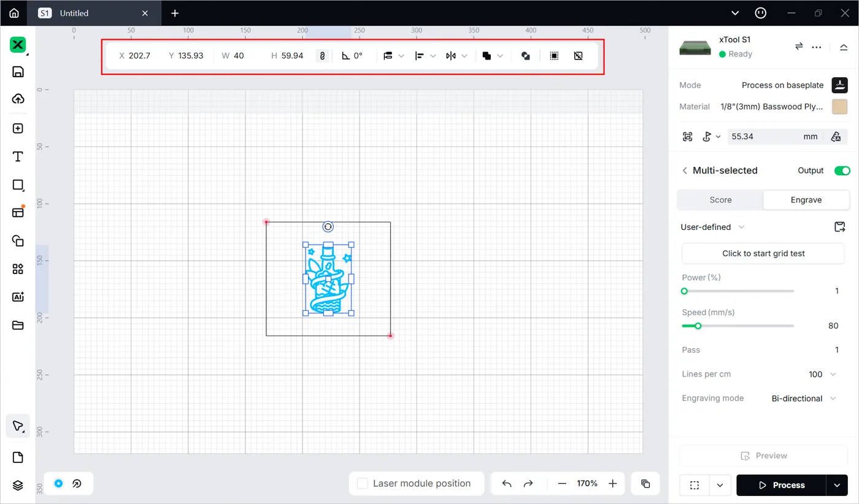Edit the height field showing 59.94
The image size is (859, 504).
[x=287, y=56]
